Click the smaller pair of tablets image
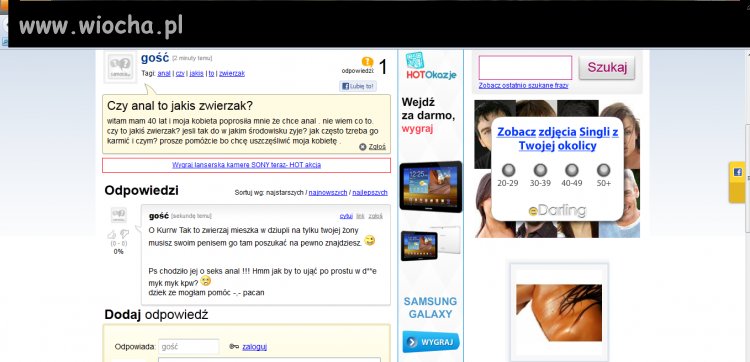The image size is (750, 362). [x=430, y=243]
